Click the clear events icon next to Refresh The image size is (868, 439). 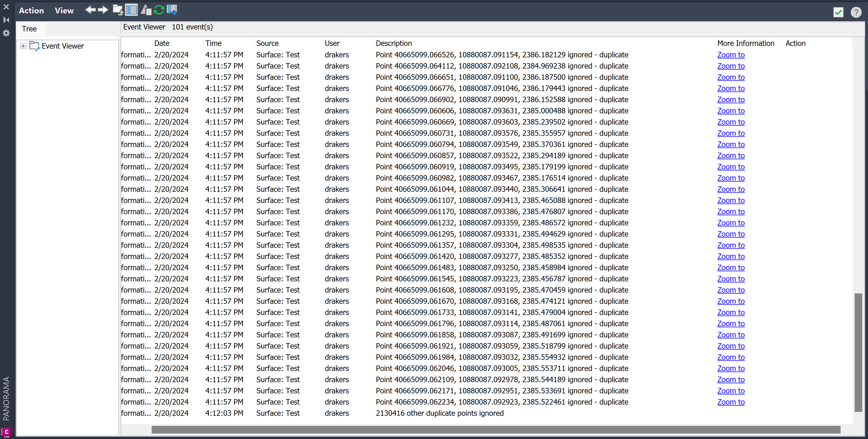point(146,10)
